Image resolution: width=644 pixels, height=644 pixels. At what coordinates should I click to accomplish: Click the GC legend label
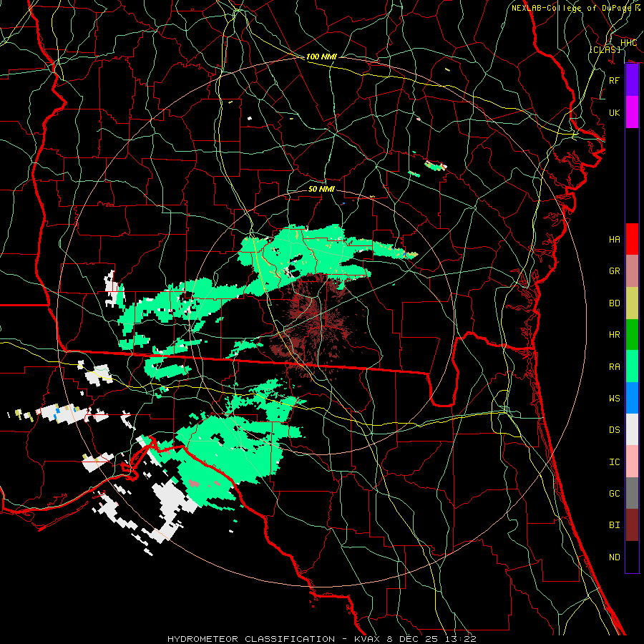(x=614, y=493)
